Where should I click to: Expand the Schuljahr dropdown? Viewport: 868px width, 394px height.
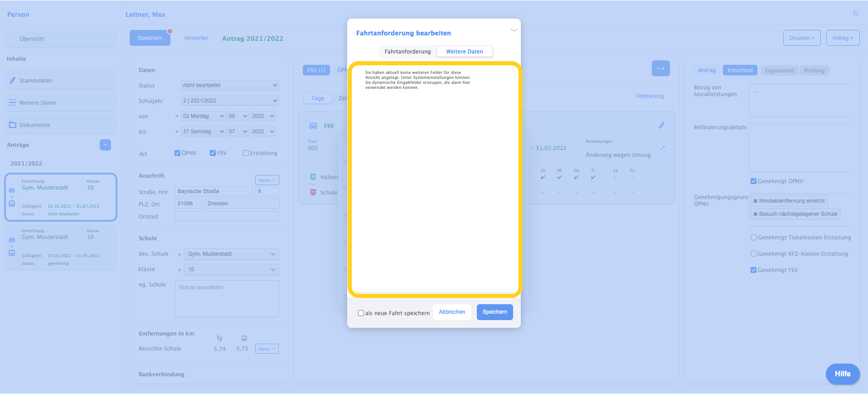[230, 101]
